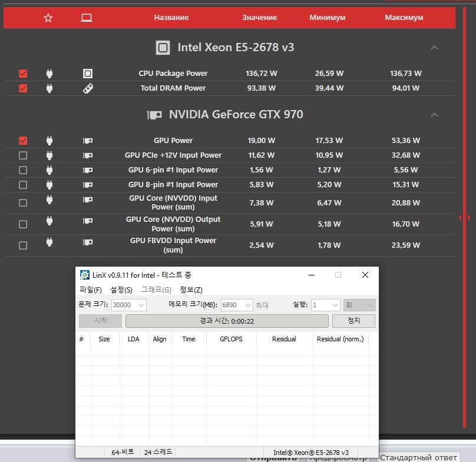
Task: Check the GPU FBVDD Input Power (sum) box
Action: click(23, 245)
